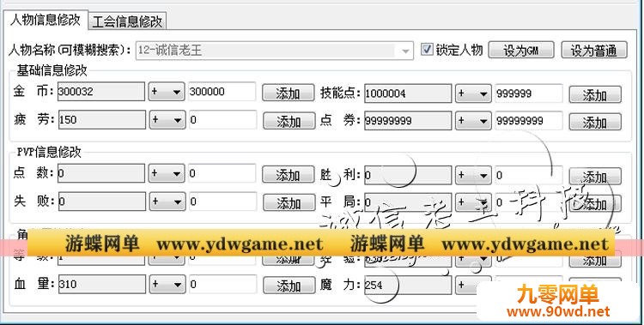644x325 pixels.
Task: Click the 人物名称(可模糊搜索) label
Action: click(x=70, y=50)
